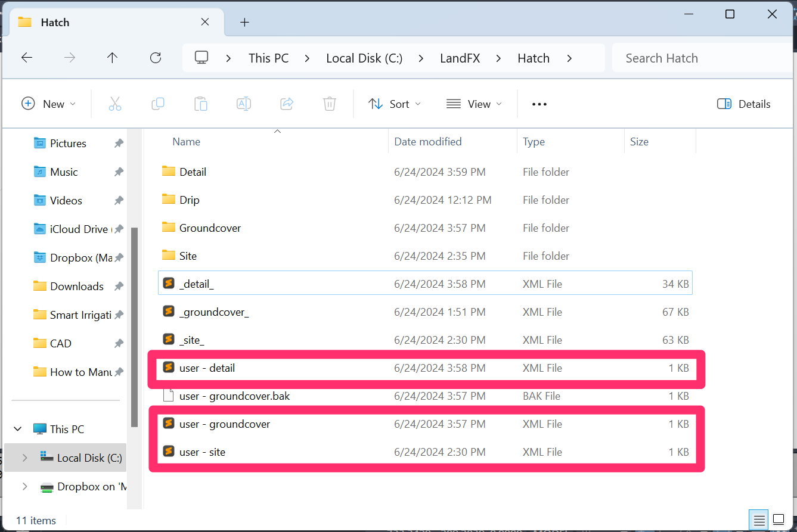Click the Rename icon in toolbar

click(x=244, y=104)
